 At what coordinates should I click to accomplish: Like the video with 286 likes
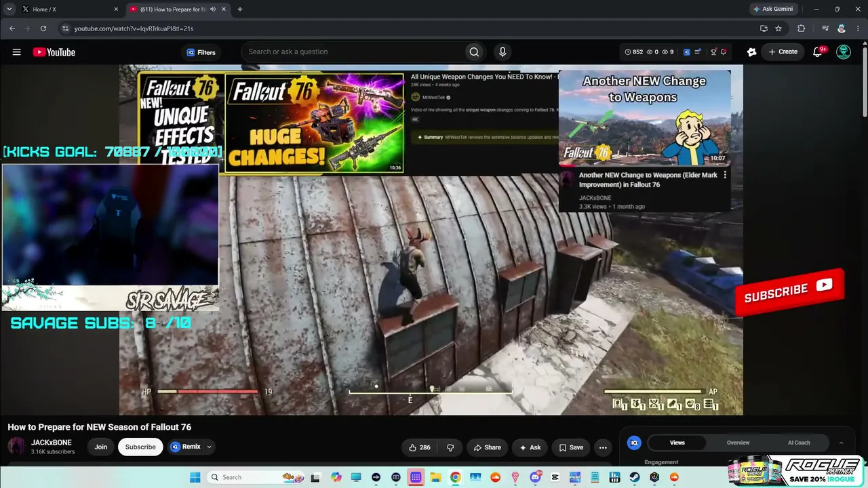(x=419, y=447)
